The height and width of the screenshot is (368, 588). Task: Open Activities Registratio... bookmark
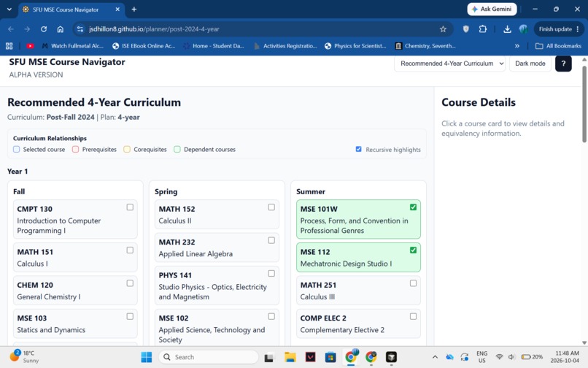(x=286, y=46)
